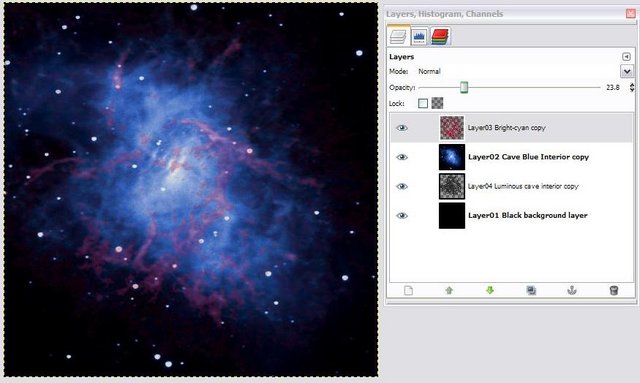The height and width of the screenshot is (383, 640).
Task: Toggle visibility of Layer04 Luminous cave interior
Action: (402, 186)
